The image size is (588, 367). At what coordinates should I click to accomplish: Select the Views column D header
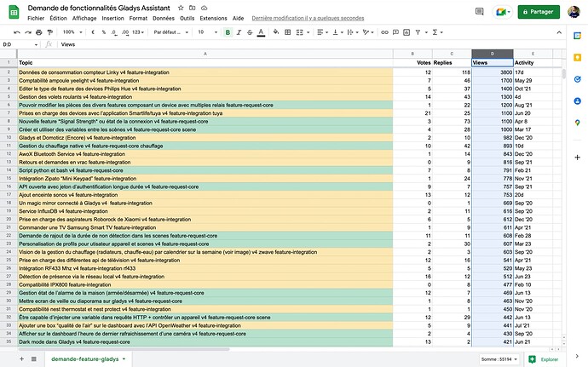coord(492,53)
